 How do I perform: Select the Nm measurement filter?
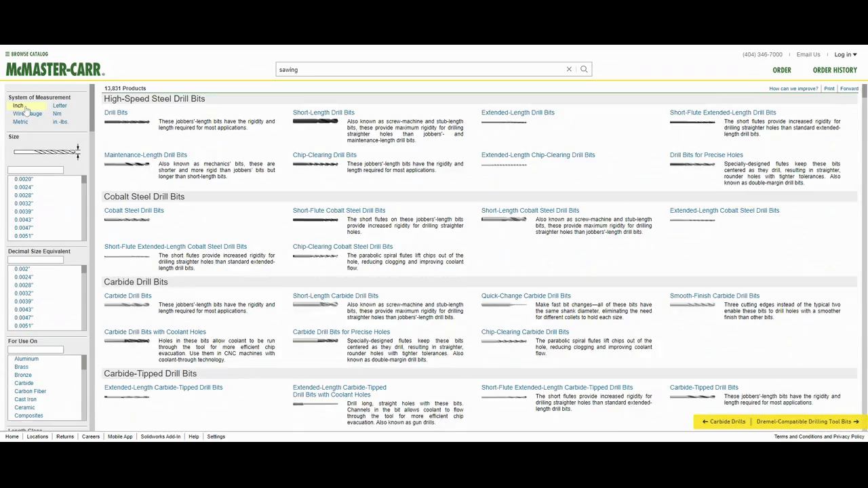[x=57, y=114]
